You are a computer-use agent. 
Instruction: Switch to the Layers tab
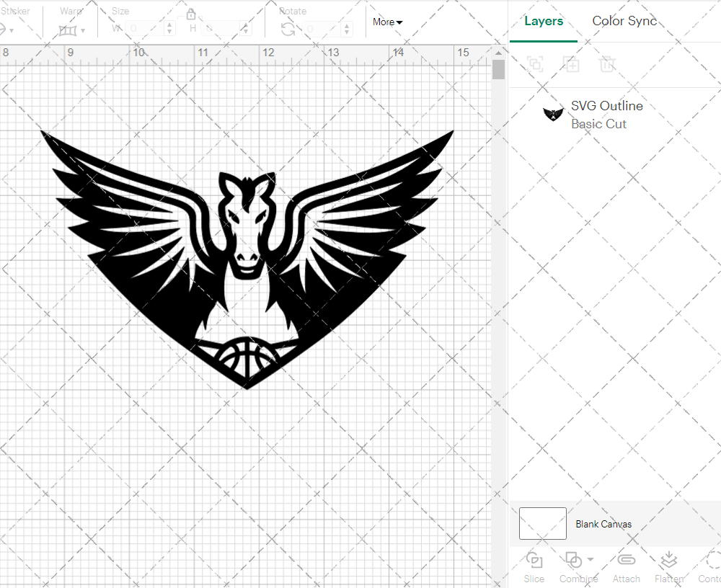544,21
